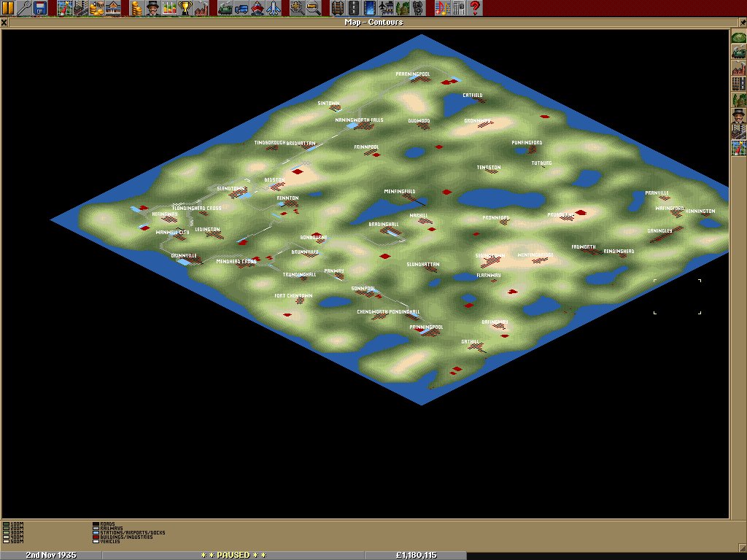Screen dimensions: 747x560
Task: Open the save game floppy disk menu
Action: pyautogui.click(x=39, y=7)
